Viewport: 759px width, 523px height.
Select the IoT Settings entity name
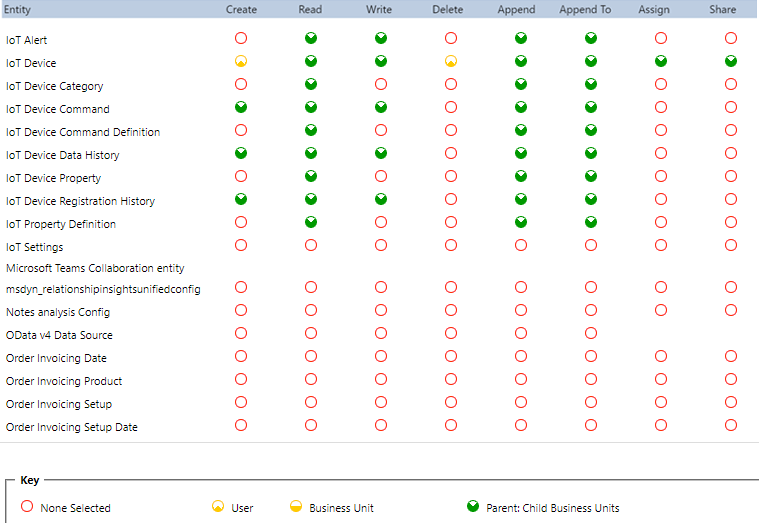(x=34, y=247)
